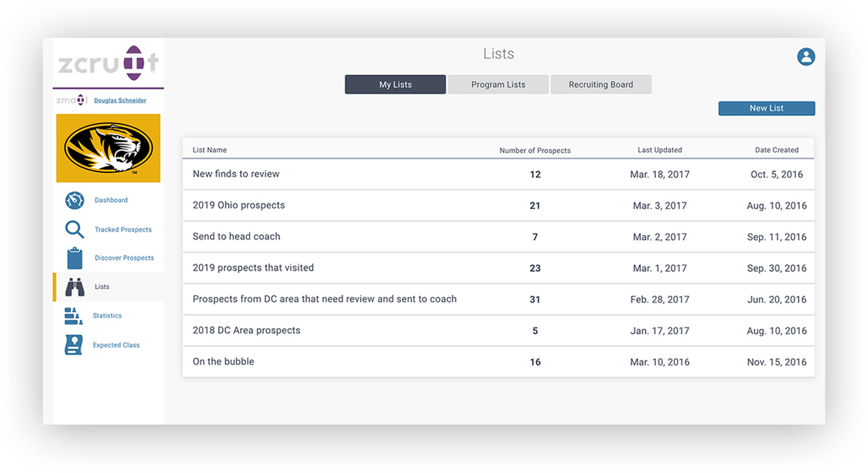Click last updated date Feb. 28, 2017

pyautogui.click(x=660, y=299)
